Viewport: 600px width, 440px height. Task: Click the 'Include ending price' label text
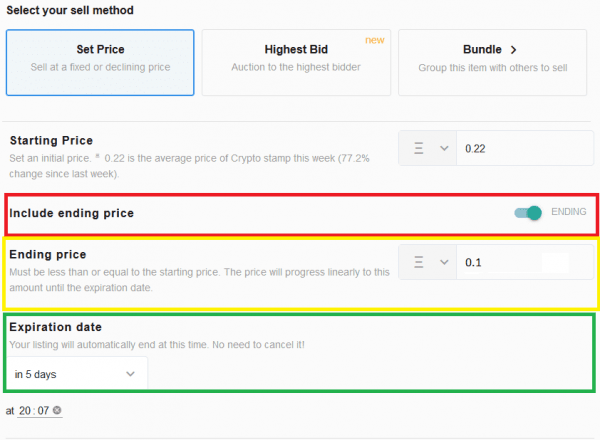click(x=71, y=213)
